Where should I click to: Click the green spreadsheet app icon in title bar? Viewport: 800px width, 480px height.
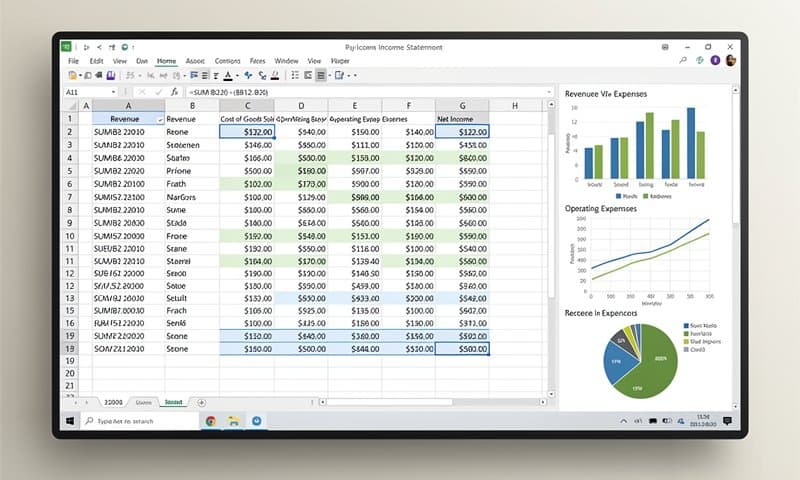[66, 47]
